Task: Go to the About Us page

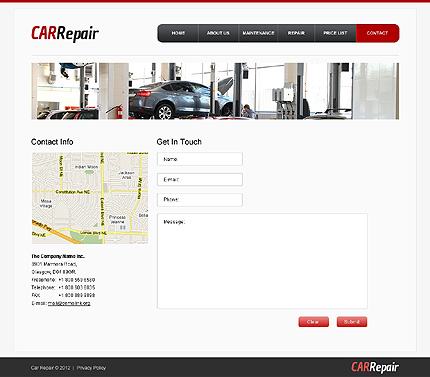Action: click(x=218, y=33)
